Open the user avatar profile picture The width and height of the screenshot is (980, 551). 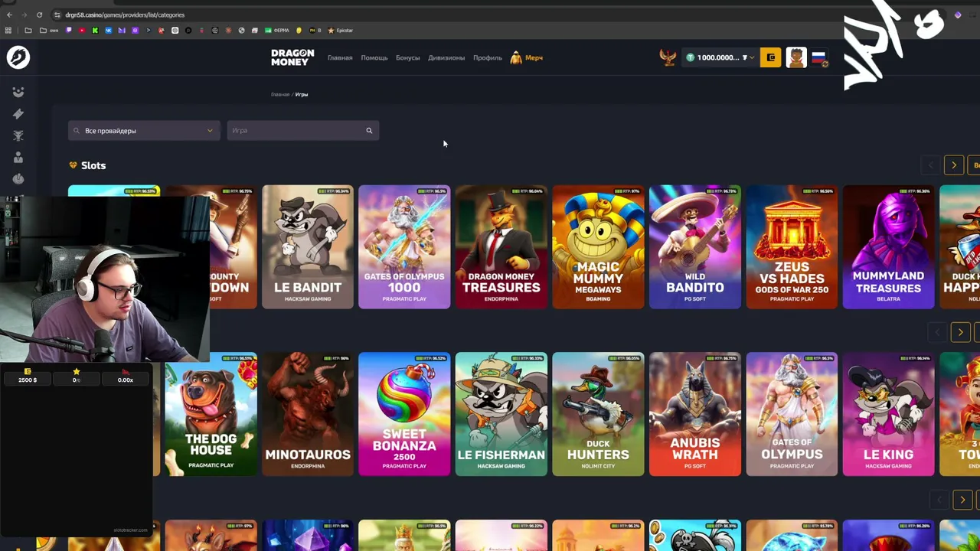click(x=796, y=57)
